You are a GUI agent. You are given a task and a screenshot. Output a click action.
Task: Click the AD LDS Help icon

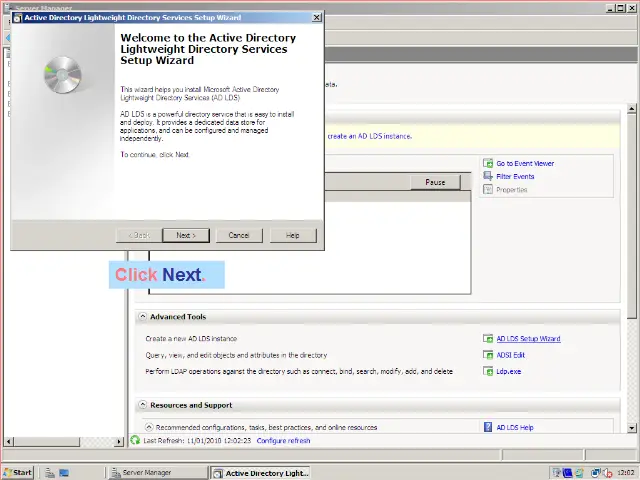pyautogui.click(x=488, y=427)
